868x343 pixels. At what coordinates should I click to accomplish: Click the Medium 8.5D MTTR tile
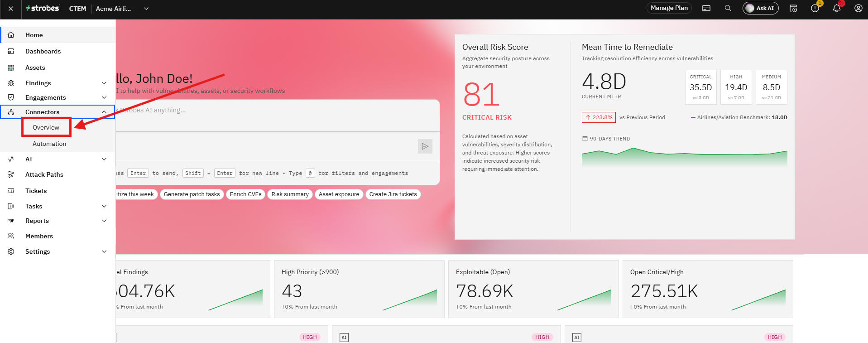772,87
